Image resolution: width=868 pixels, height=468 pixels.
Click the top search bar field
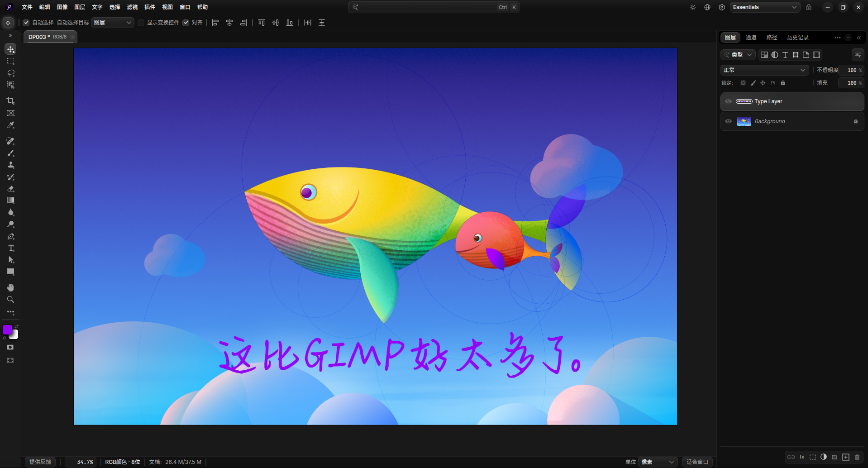point(434,7)
